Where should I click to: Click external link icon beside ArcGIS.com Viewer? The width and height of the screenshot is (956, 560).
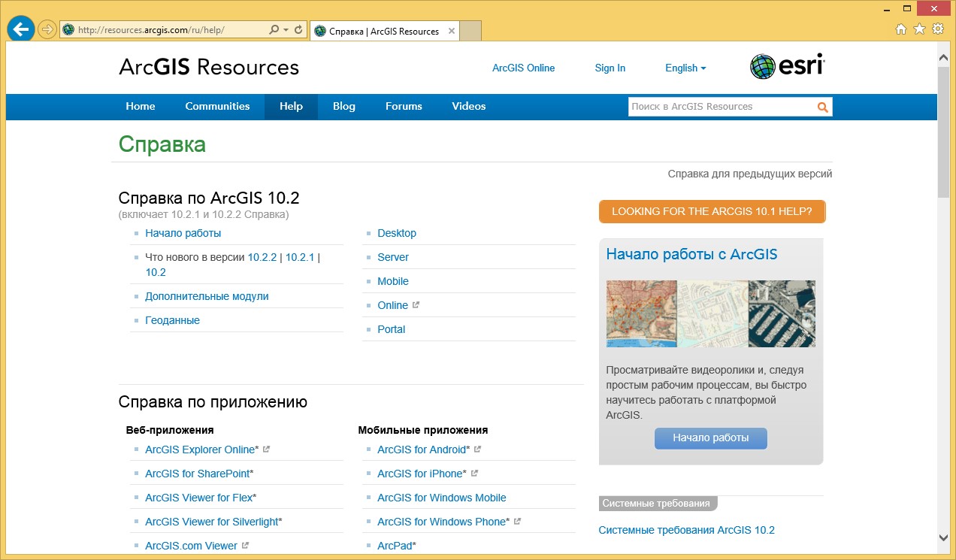[245, 545]
